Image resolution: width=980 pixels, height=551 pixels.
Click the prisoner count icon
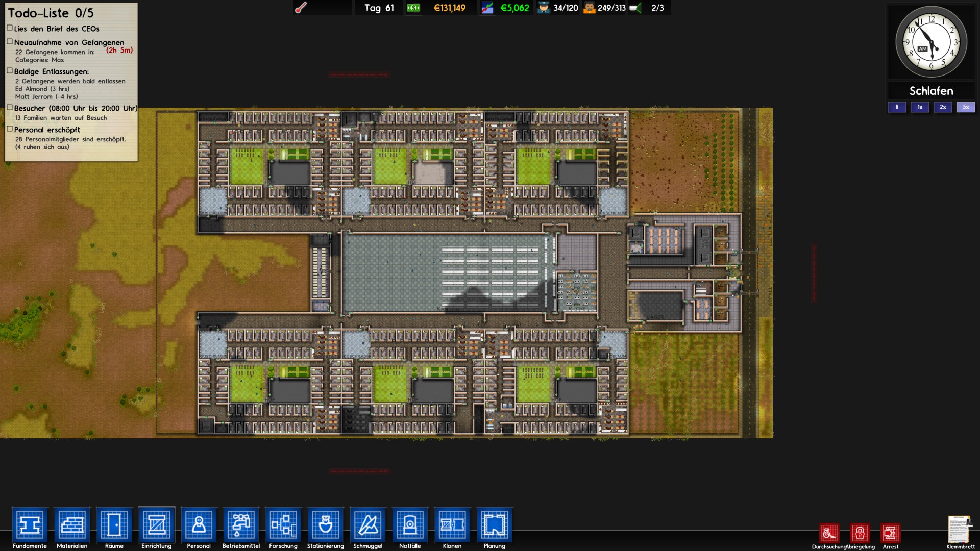tap(589, 8)
